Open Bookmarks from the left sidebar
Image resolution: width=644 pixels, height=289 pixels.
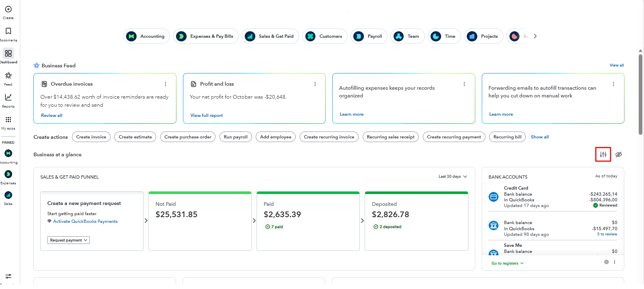[x=8, y=31]
